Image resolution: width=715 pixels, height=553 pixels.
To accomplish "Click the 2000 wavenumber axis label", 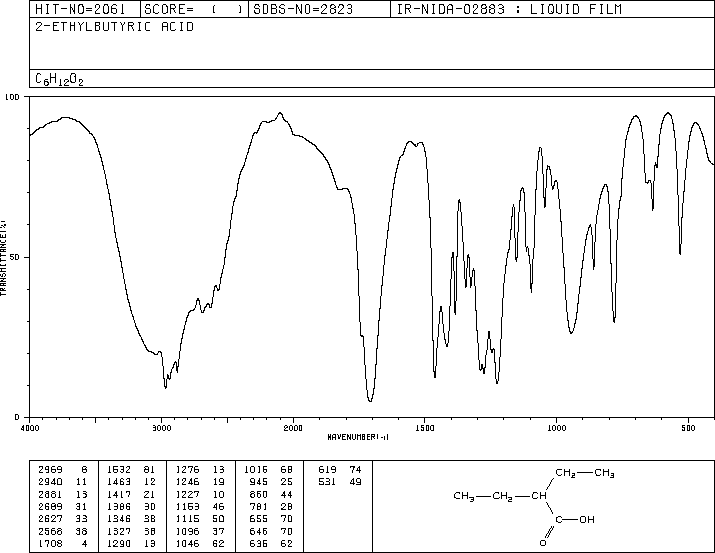I will click(293, 428).
